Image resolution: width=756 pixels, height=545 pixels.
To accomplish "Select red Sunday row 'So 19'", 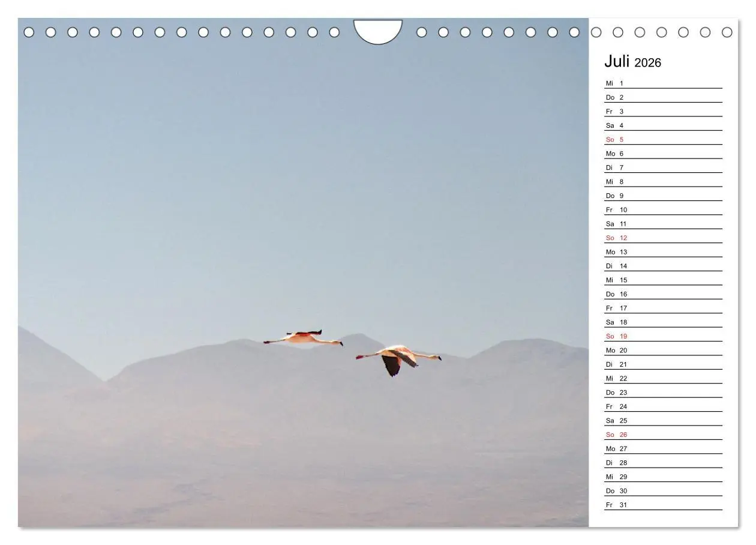I will pyautogui.click(x=663, y=336).
